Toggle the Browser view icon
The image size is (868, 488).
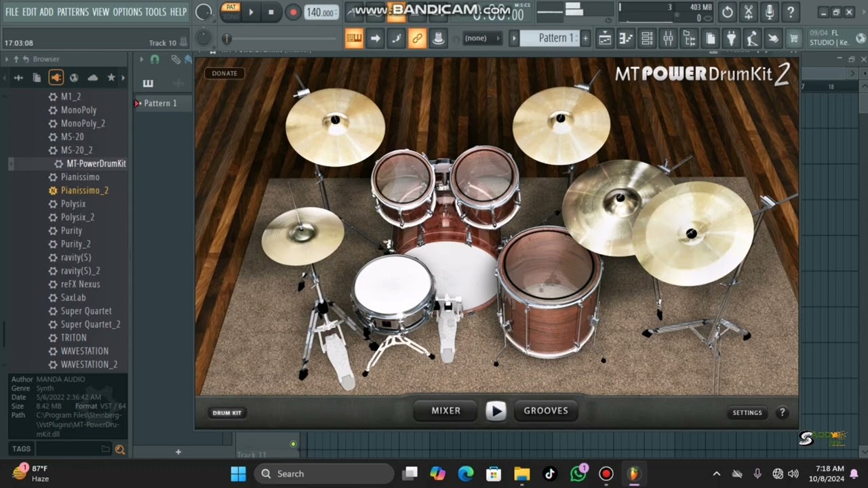tap(689, 39)
